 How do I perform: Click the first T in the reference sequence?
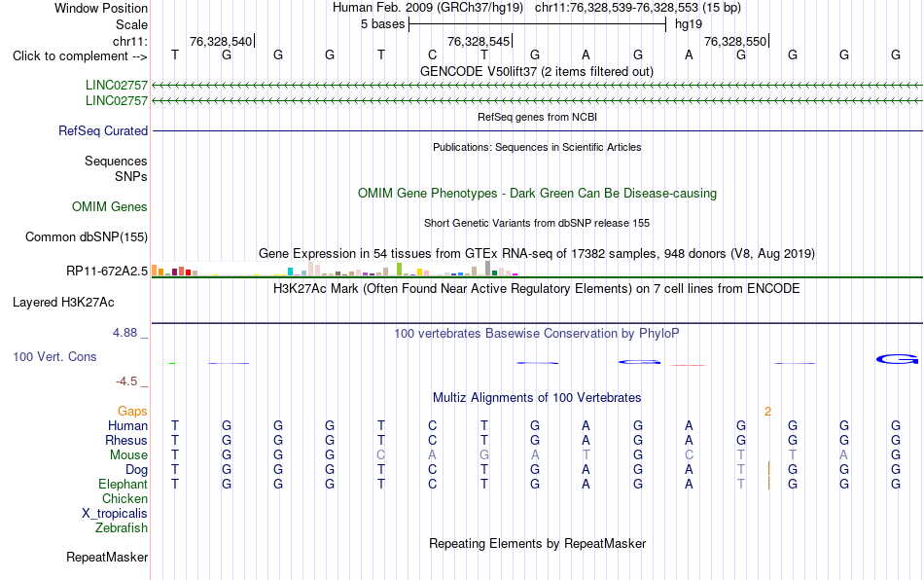click(174, 55)
